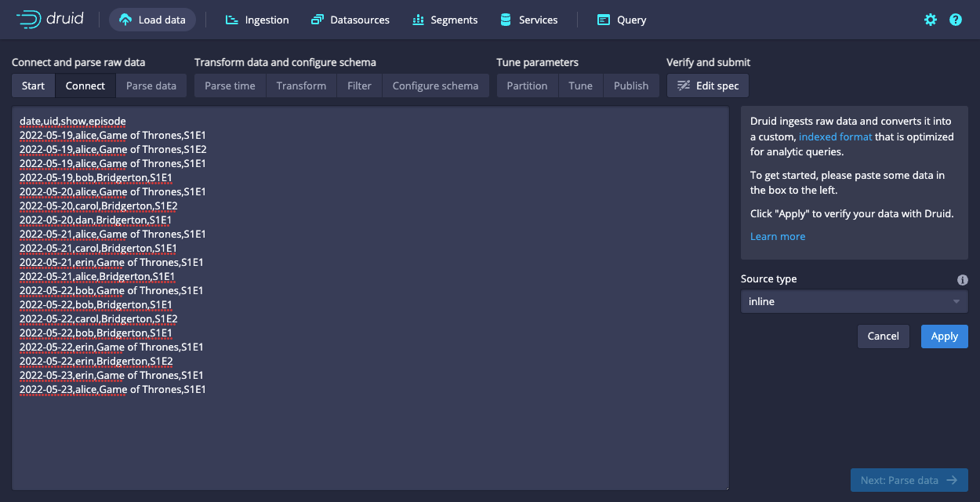Click the help question mark icon
Screen dimensions: 980x502
pyautogui.click(x=955, y=19)
